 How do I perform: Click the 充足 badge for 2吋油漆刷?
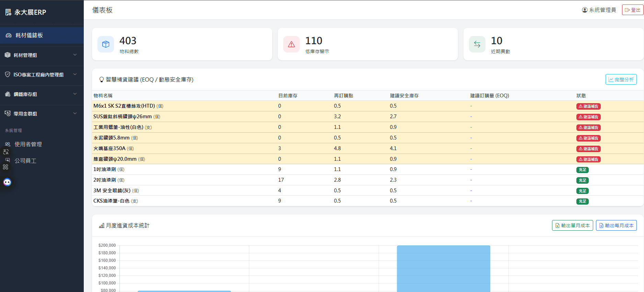[583, 180]
